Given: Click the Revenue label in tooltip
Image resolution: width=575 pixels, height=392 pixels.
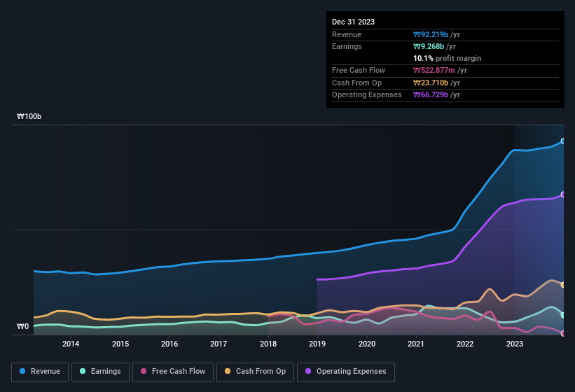Looking at the screenshot, I should coord(347,34).
